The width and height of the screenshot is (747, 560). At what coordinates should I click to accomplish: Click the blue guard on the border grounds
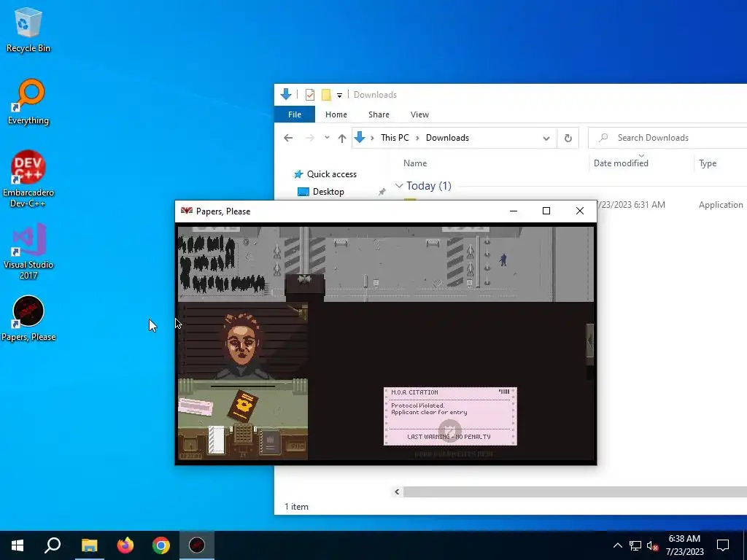point(503,260)
